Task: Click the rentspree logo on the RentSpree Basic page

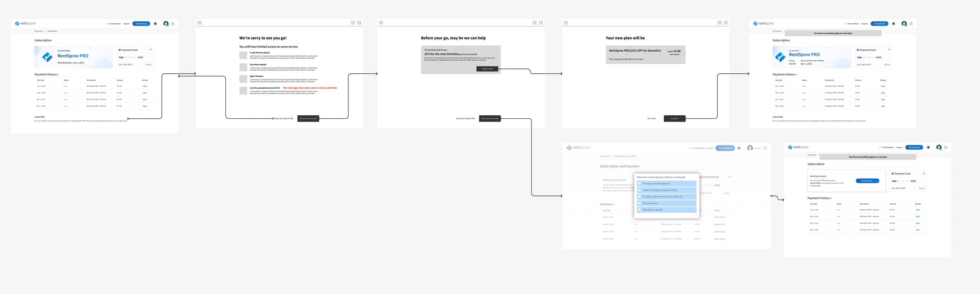Action: point(798,147)
